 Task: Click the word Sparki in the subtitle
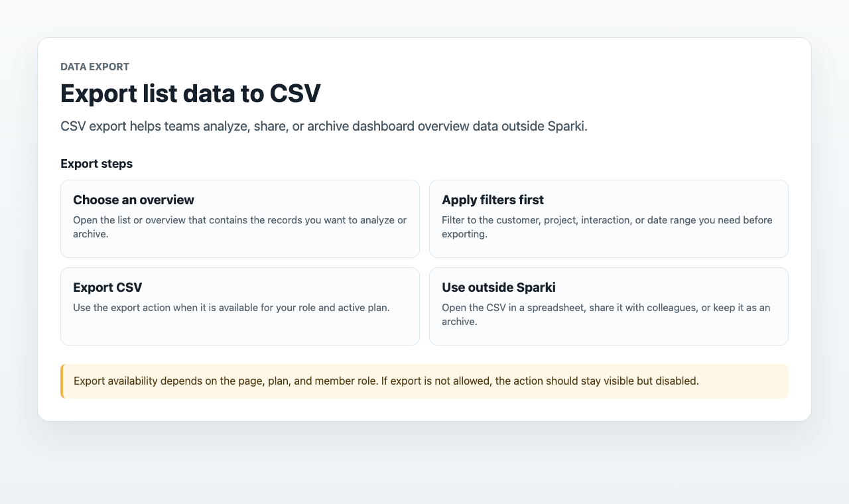pos(567,126)
